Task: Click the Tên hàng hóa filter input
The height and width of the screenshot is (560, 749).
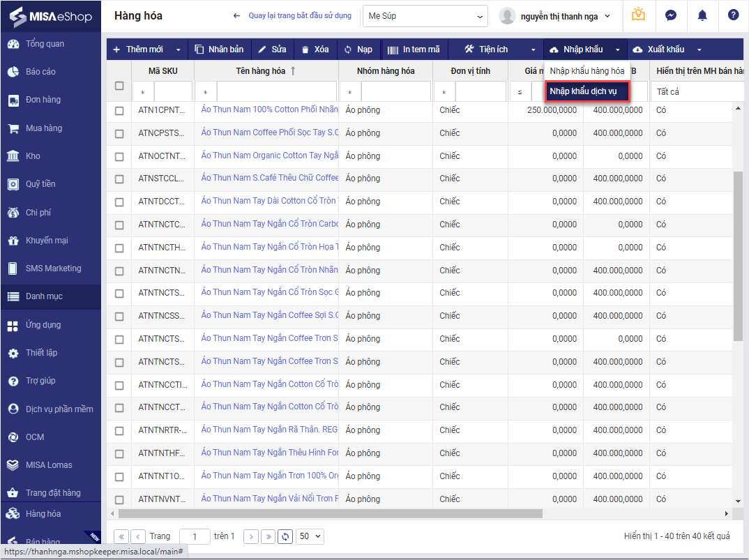Action: click(x=276, y=92)
